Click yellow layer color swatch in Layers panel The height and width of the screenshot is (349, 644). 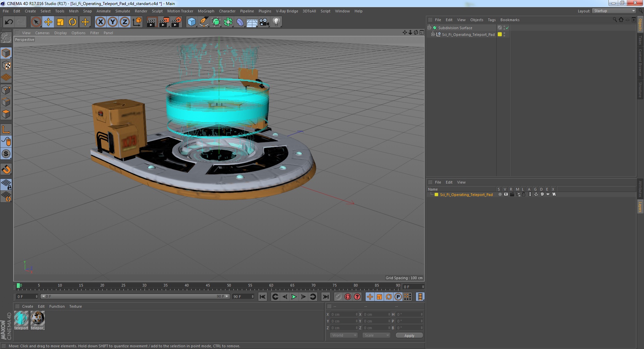[436, 195]
